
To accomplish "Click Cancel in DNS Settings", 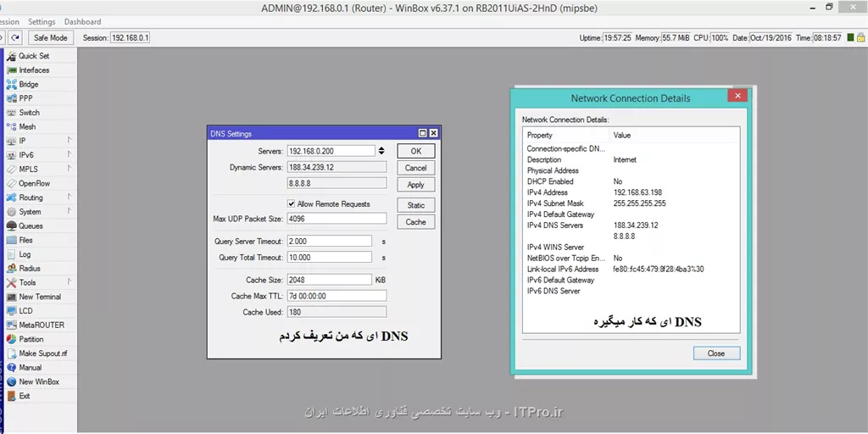I will pyautogui.click(x=415, y=168).
